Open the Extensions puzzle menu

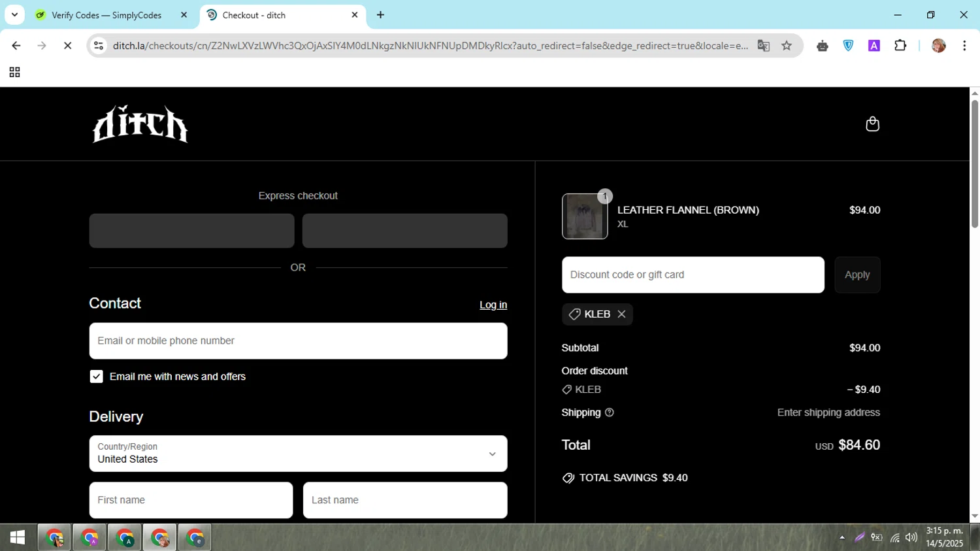[x=900, y=46]
